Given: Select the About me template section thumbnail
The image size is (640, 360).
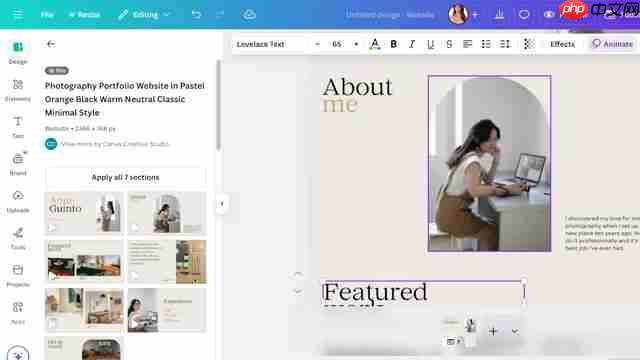Looking at the screenshot, I should click(167, 213).
